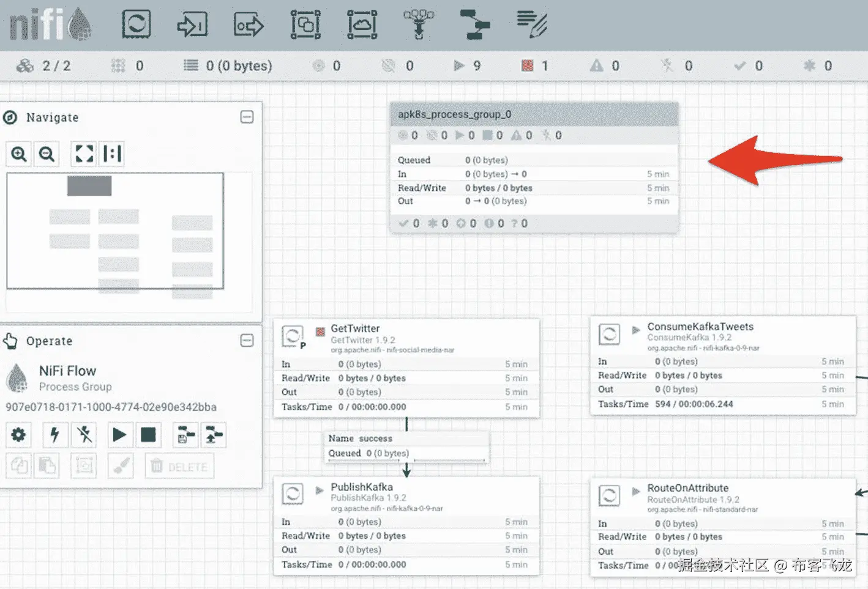Select the success connection label
Image resolution: width=868 pixels, height=589 pixels.
tap(375, 439)
